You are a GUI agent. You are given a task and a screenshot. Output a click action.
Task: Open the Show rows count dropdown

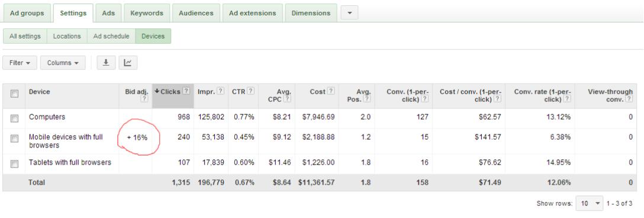(589, 203)
